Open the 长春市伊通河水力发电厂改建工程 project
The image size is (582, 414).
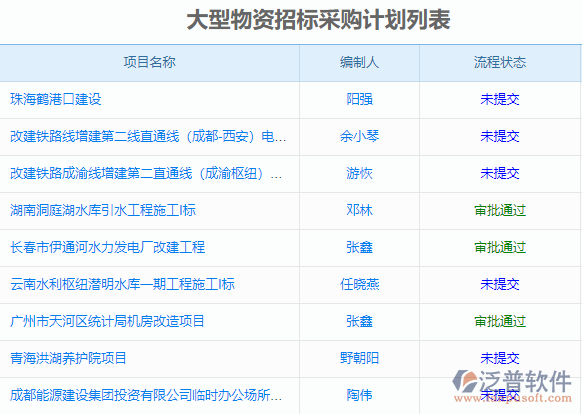pos(108,247)
